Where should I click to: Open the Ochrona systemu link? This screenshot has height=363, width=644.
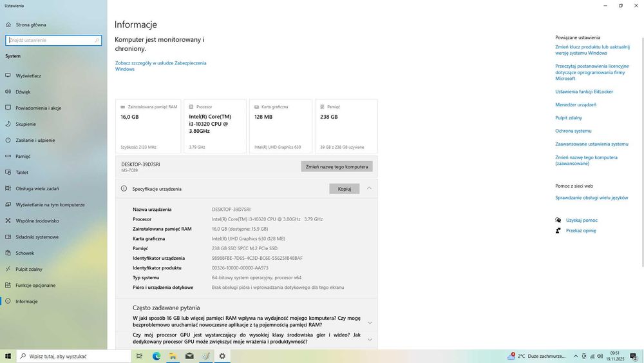(x=573, y=131)
